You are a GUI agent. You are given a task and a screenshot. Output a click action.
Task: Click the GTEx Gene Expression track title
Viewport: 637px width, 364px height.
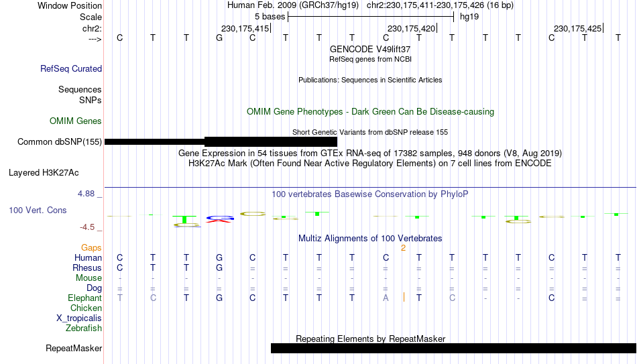click(370, 153)
